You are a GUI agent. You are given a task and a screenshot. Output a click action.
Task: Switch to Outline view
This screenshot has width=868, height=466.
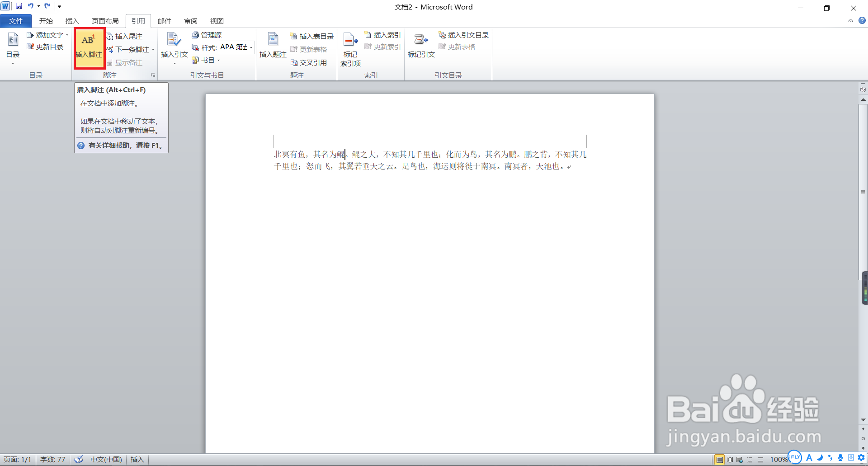click(x=750, y=460)
